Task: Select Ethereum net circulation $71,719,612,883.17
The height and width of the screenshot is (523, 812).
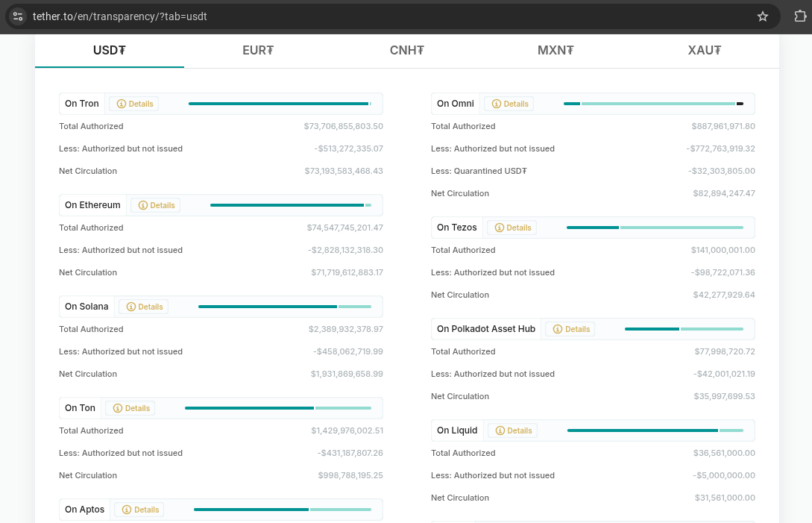Action: [x=347, y=272]
